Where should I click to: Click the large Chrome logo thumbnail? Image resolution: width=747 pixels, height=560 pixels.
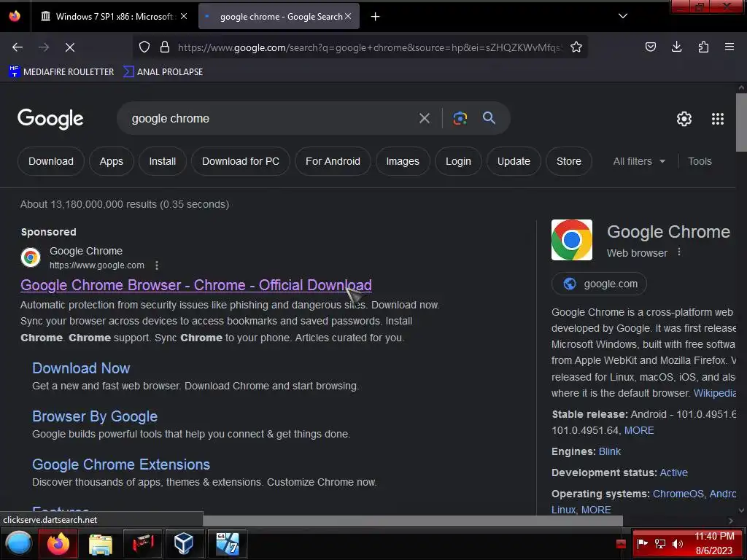(572, 239)
